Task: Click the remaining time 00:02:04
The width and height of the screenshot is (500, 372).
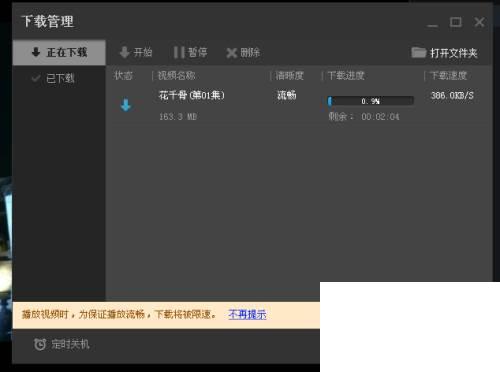Action: (x=380, y=117)
